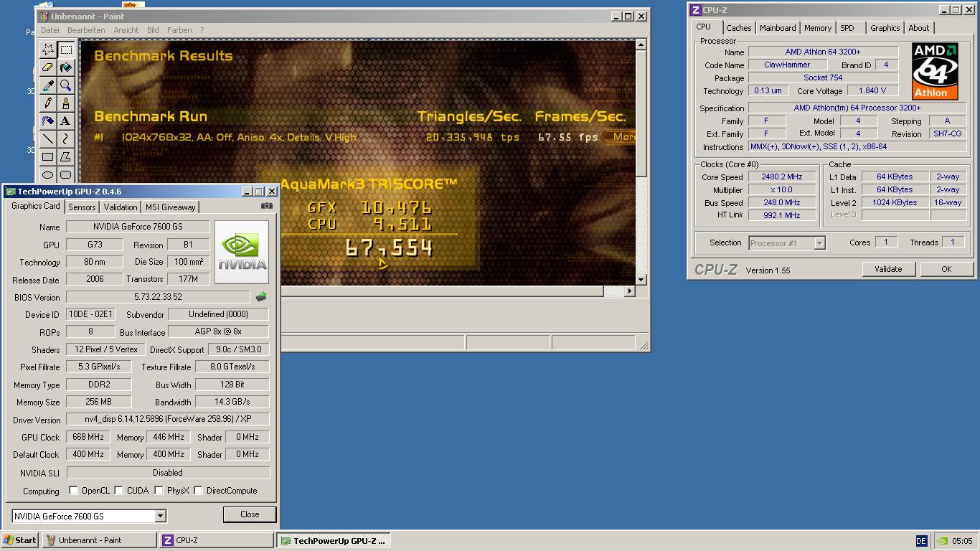Open the Datei menu in Paint
The image size is (980, 551).
(x=50, y=30)
